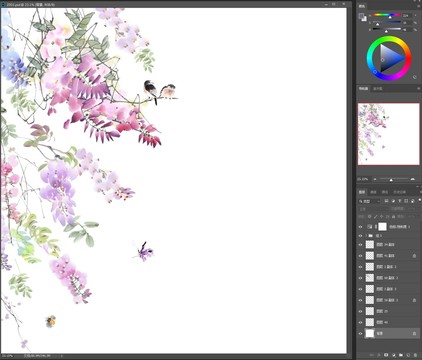
Task: Filter layers by type layers icon
Action: click(400, 201)
